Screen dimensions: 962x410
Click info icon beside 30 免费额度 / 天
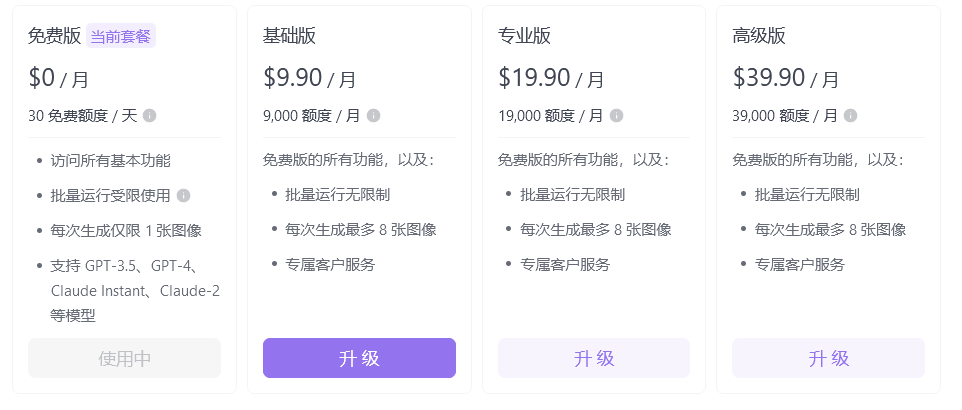tap(150, 115)
